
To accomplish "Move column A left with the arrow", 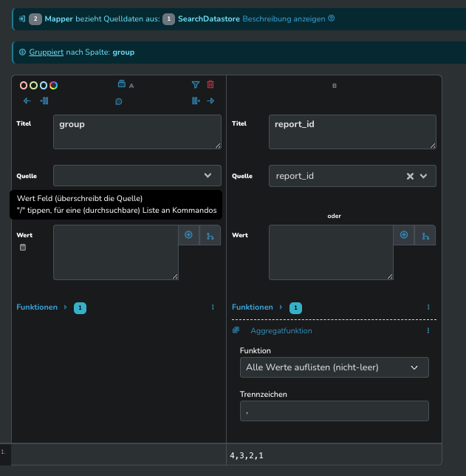I will 27,101.
